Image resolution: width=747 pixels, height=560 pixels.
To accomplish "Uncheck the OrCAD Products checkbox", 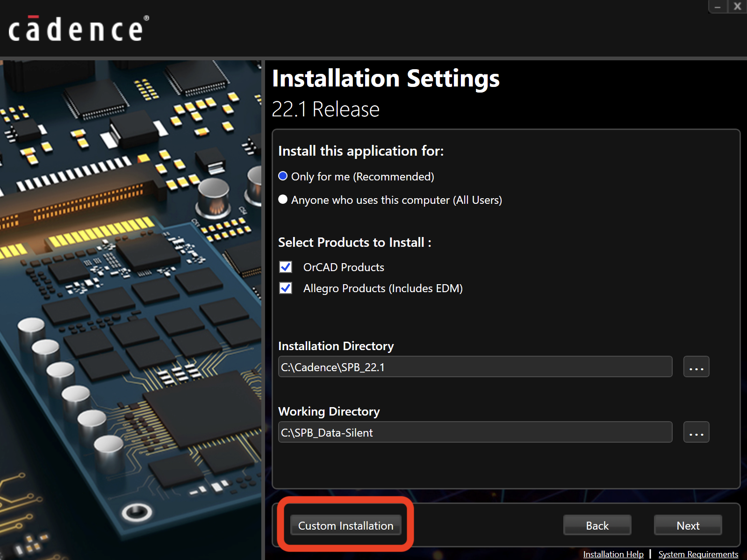I will (286, 267).
